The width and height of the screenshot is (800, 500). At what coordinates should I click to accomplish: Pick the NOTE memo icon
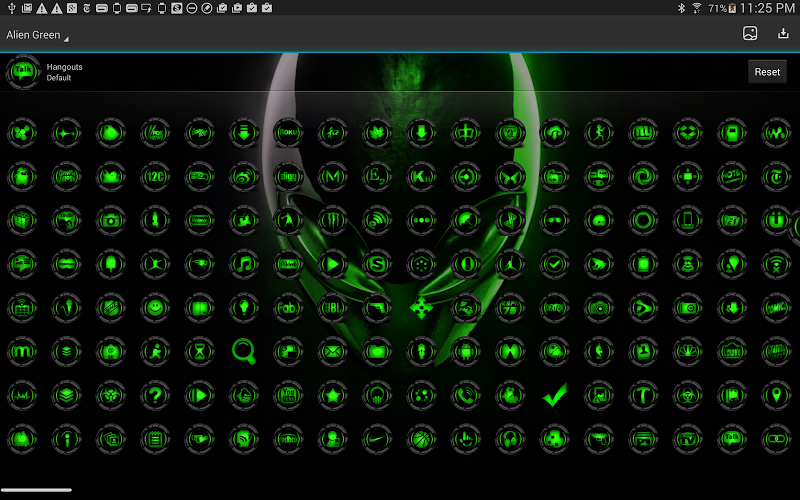(x=732, y=177)
